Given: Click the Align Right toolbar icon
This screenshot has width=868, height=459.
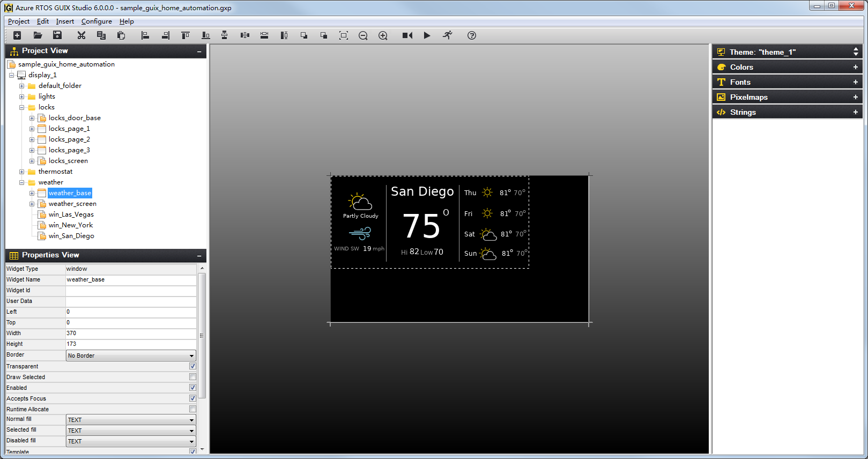Looking at the screenshot, I should pyautogui.click(x=166, y=35).
